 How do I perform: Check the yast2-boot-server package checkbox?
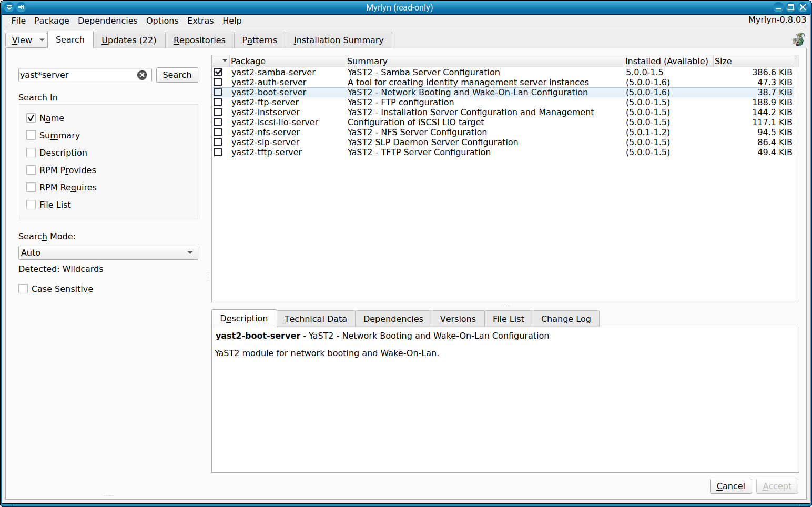pyautogui.click(x=218, y=92)
